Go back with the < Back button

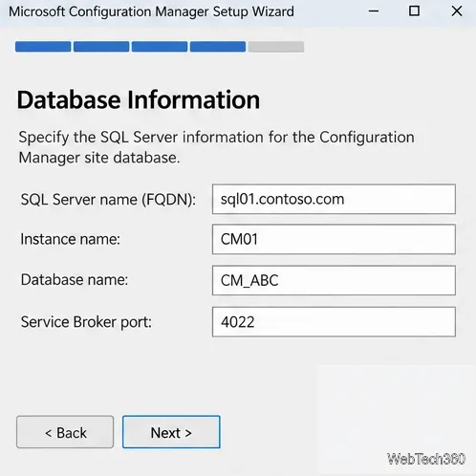point(65,432)
